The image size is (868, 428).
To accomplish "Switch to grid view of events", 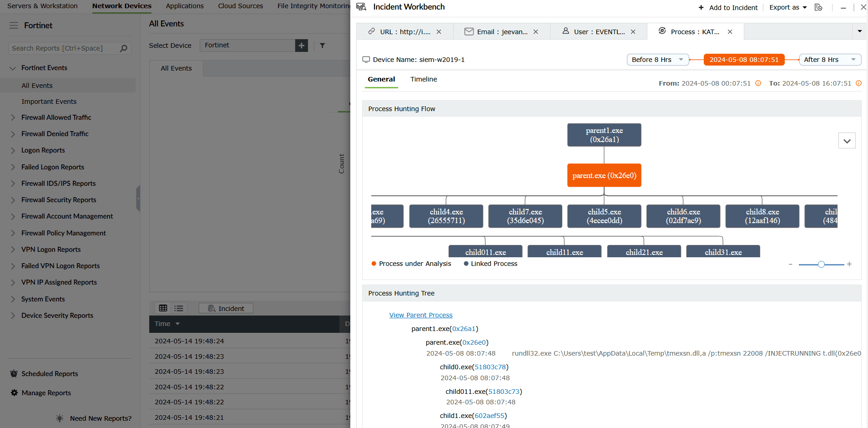I will (x=163, y=308).
